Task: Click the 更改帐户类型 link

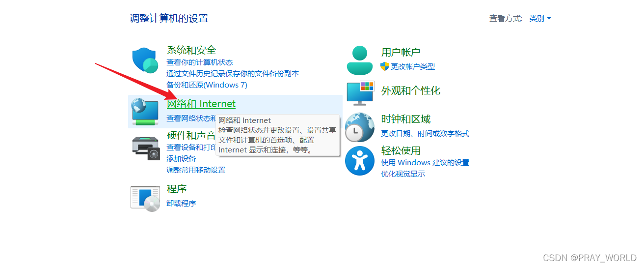Action: [x=413, y=67]
